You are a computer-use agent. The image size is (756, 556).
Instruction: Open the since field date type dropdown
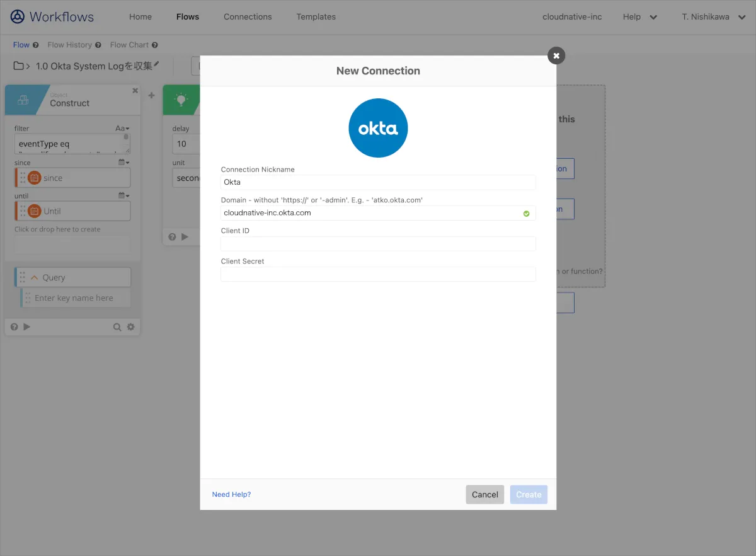coord(123,163)
